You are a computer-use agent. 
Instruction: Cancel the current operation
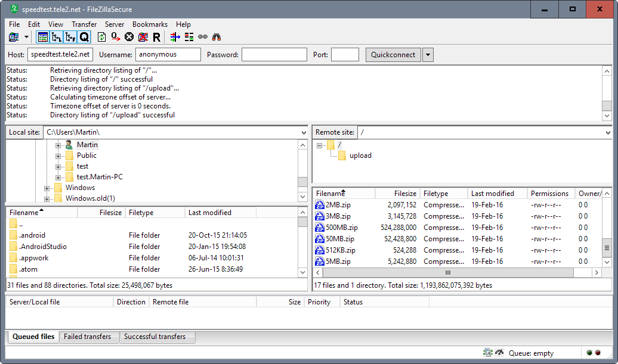tap(128, 37)
